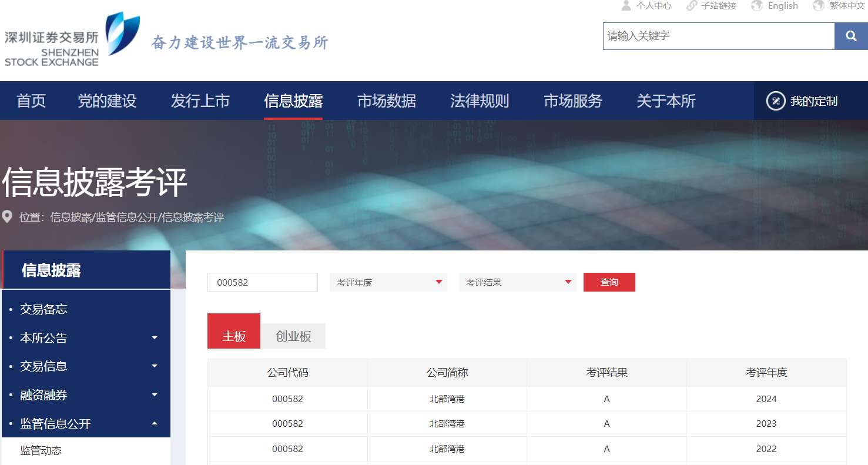
Task: Expand the 本所公告 sidebar section
Action: [155, 338]
